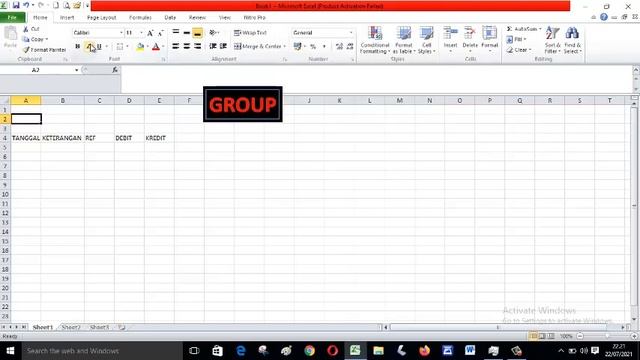Click the Insert Function fx button

(115, 70)
